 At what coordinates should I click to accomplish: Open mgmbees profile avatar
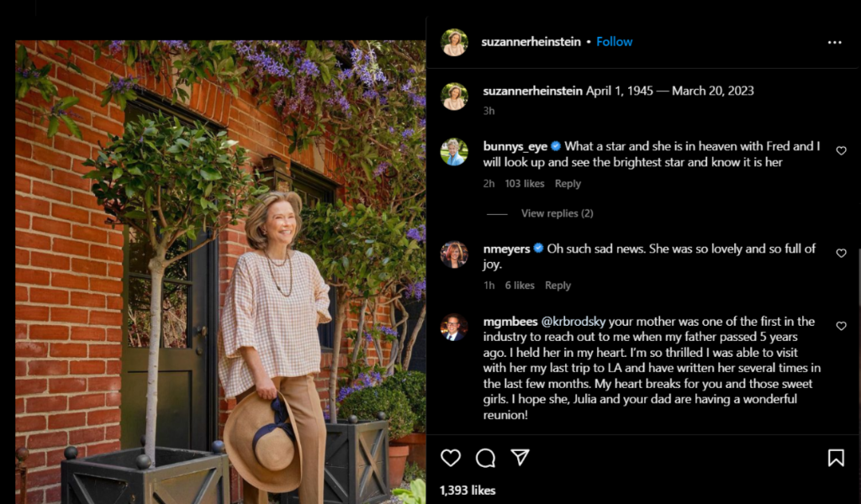click(x=454, y=328)
